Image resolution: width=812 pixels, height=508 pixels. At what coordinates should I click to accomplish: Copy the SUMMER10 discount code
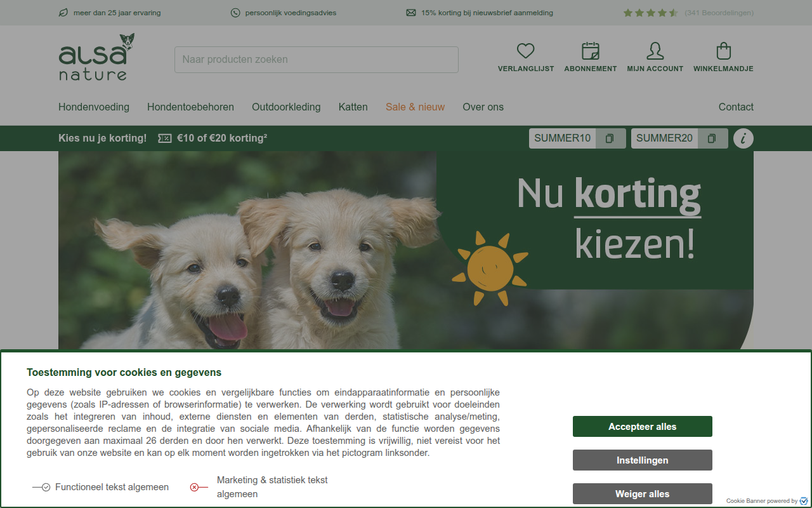coord(610,138)
